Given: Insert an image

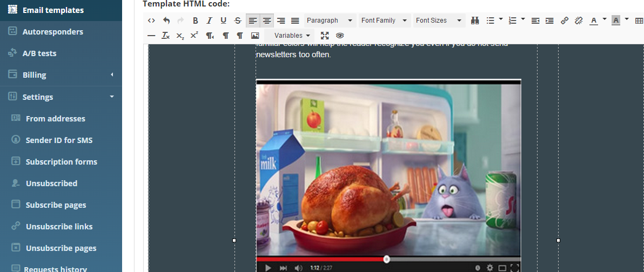Looking at the screenshot, I should 255,36.
